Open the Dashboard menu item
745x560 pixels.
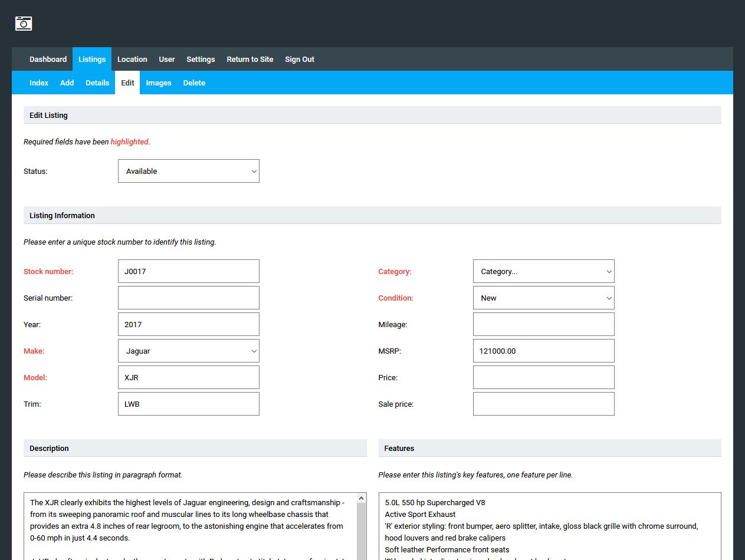[x=48, y=59]
